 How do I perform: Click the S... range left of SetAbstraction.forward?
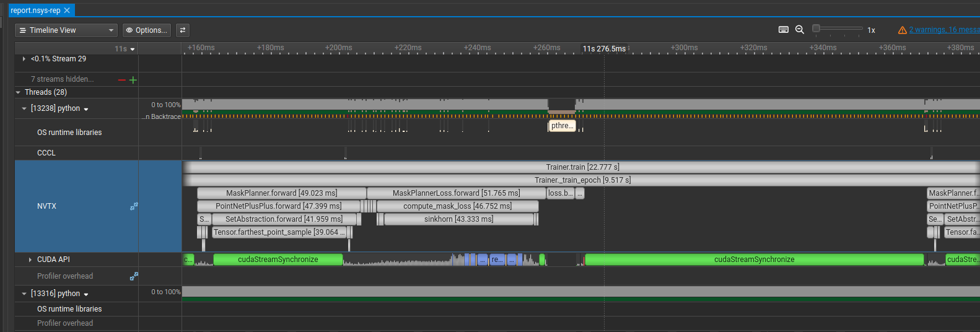[x=204, y=219]
